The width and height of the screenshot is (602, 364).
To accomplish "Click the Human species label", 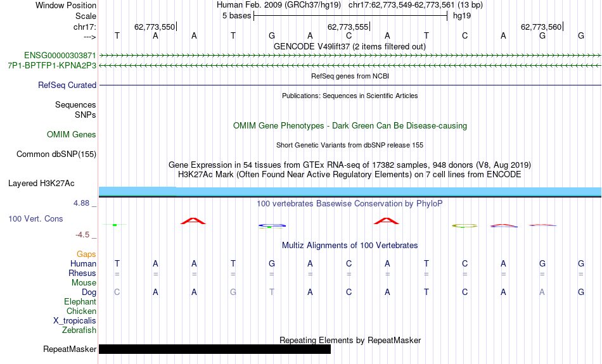I will tap(83, 263).
